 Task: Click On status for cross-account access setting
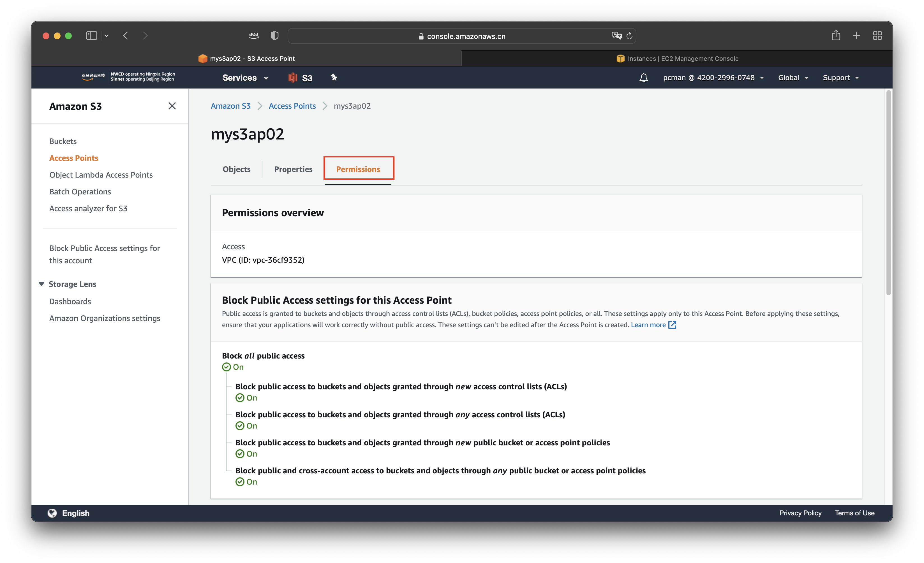[246, 482]
